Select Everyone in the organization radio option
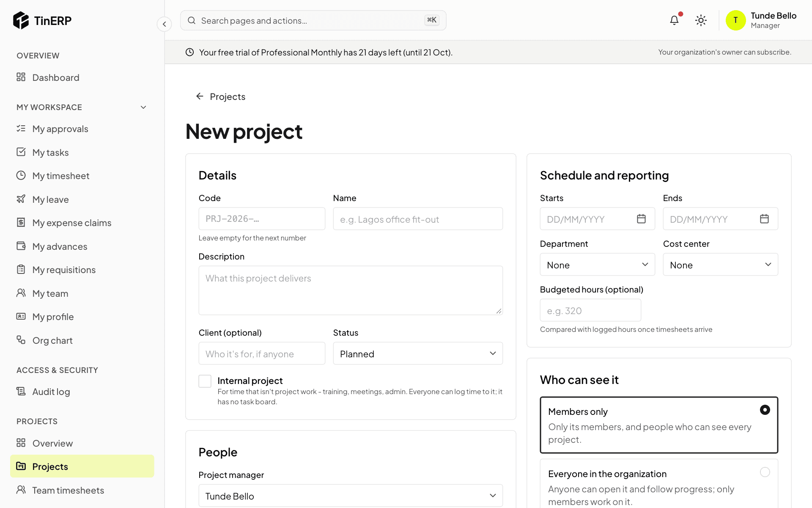This screenshot has width=812, height=508. (x=765, y=472)
